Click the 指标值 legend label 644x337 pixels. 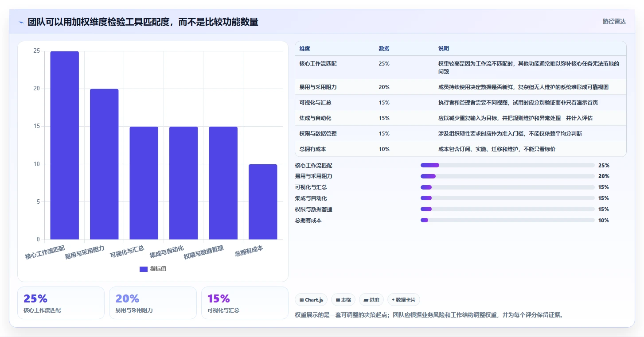click(x=158, y=269)
